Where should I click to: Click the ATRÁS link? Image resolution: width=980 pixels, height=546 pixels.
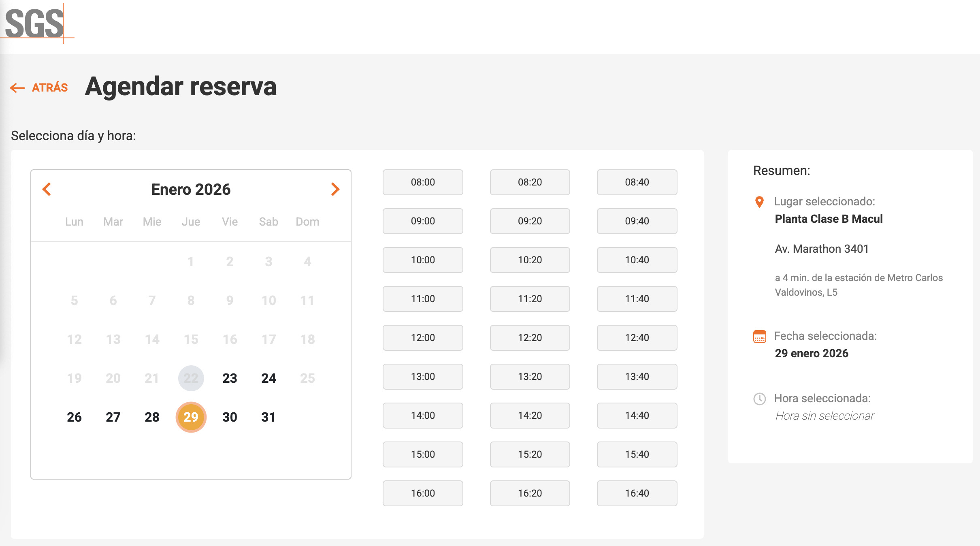tap(49, 87)
